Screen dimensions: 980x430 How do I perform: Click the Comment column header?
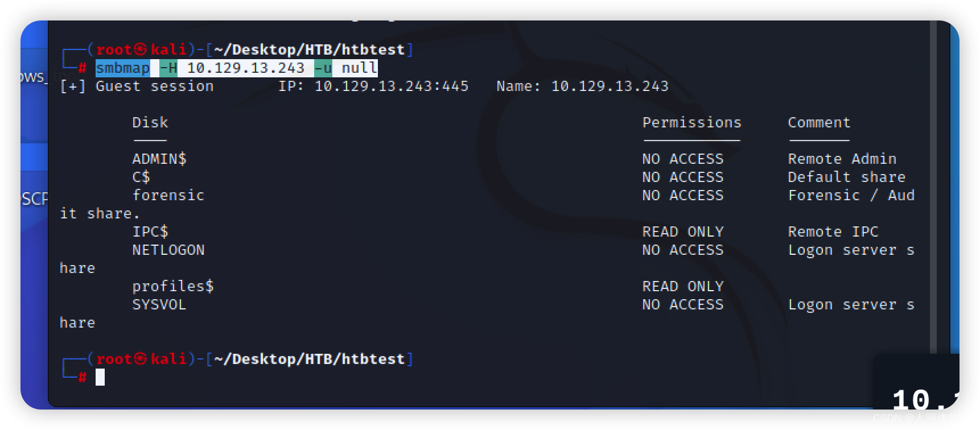[x=819, y=122]
